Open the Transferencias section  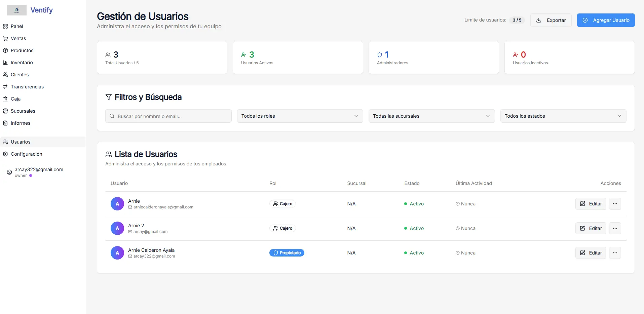[27, 87]
